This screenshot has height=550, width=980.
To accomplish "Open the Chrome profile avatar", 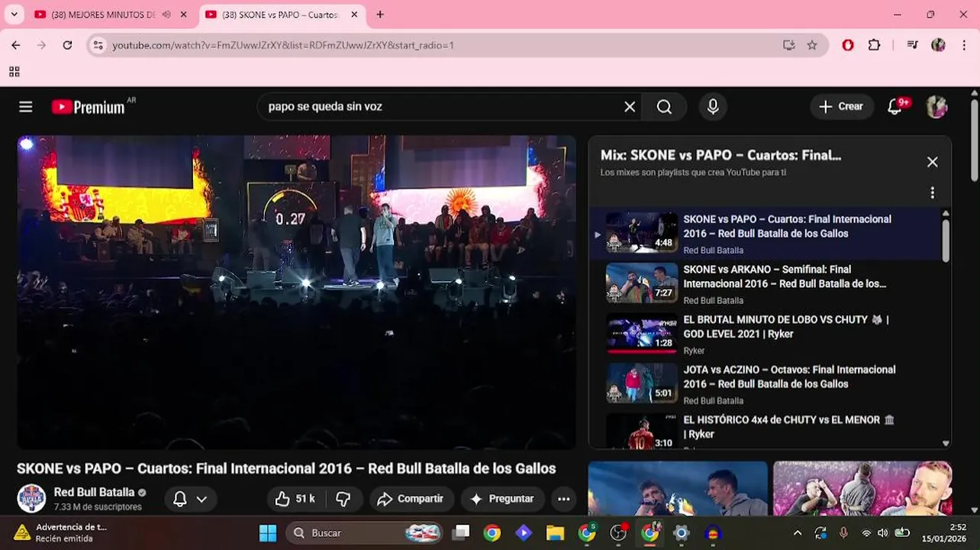I will tap(938, 45).
